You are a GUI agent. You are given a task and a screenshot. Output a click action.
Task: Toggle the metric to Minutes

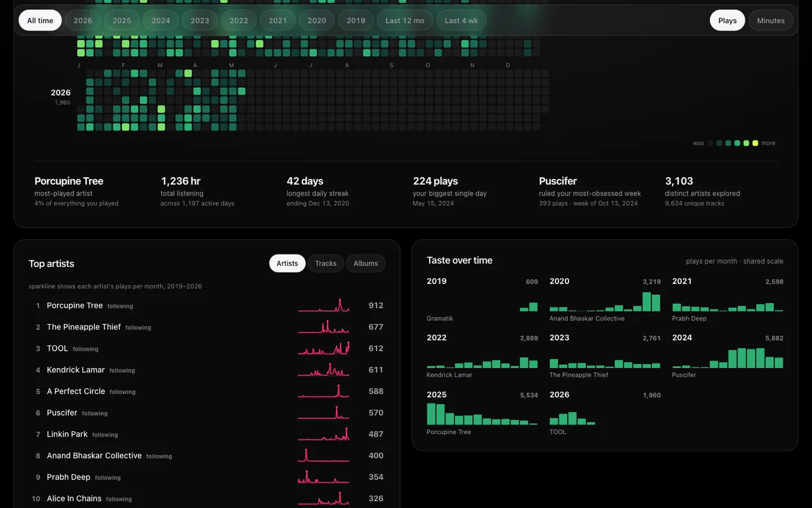[x=771, y=20]
